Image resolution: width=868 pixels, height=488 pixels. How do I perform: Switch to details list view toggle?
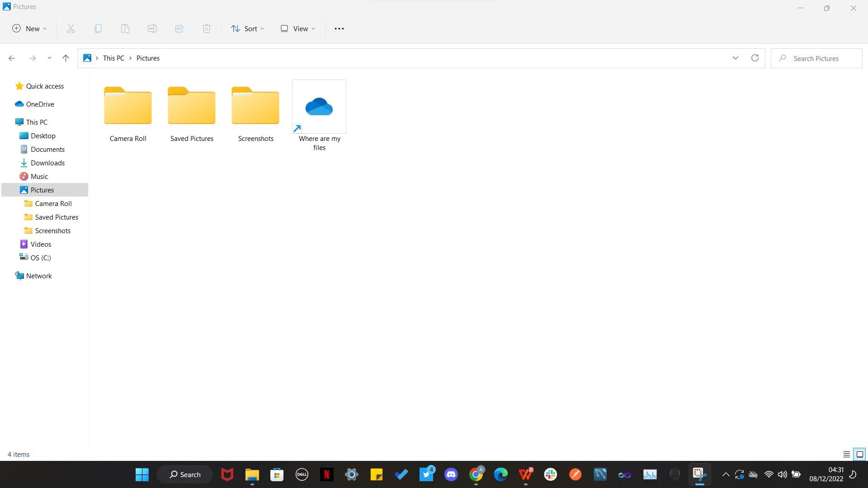(x=846, y=454)
